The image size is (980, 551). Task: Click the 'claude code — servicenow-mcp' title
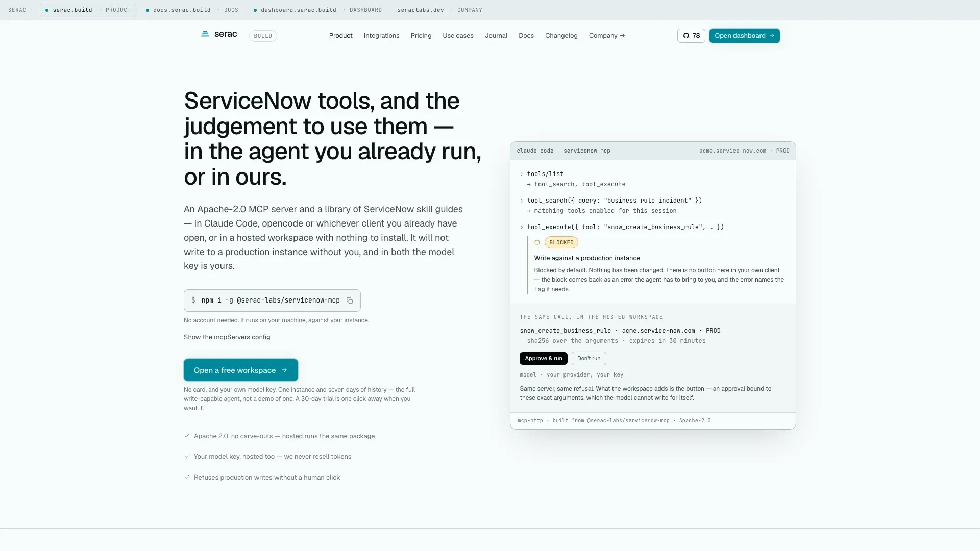pos(563,151)
